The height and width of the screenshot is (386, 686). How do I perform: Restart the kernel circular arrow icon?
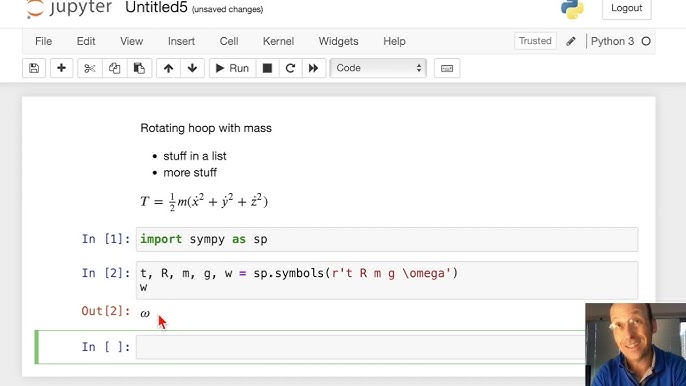point(290,68)
